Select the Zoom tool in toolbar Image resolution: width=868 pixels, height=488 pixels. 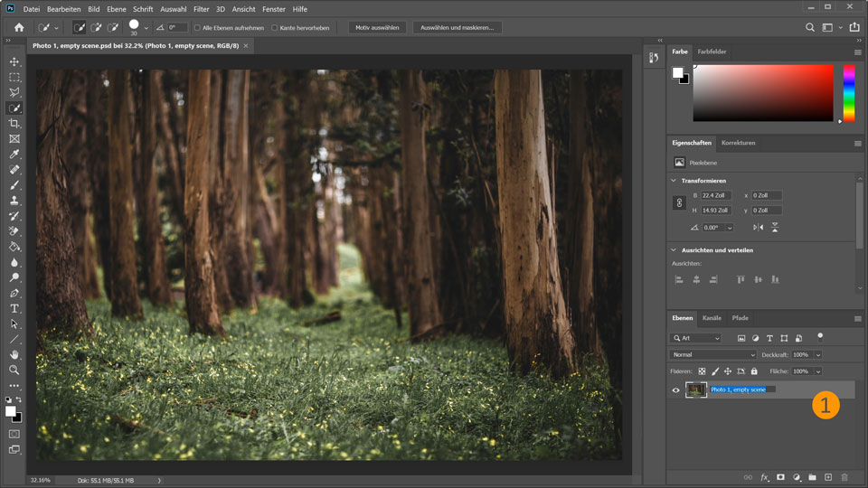tap(14, 370)
